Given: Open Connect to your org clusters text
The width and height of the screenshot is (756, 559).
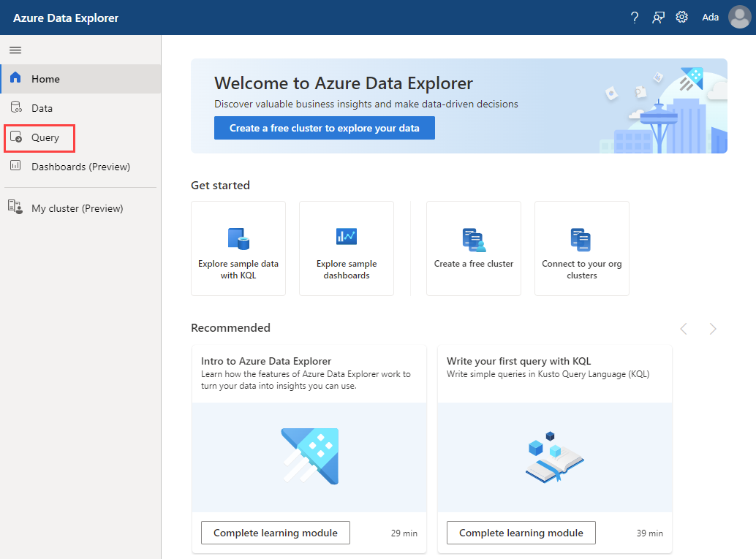Looking at the screenshot, I should pyautogui.click(x=582, y=270).
